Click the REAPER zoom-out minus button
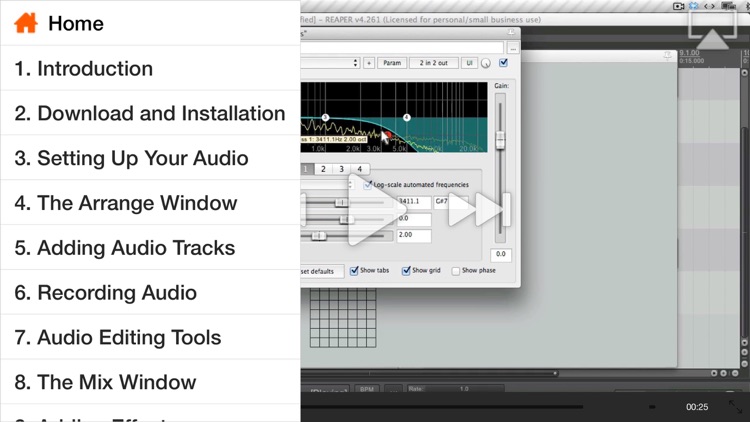Image resolution: width=750 pixels, height=422 pixels. (735, 373)
